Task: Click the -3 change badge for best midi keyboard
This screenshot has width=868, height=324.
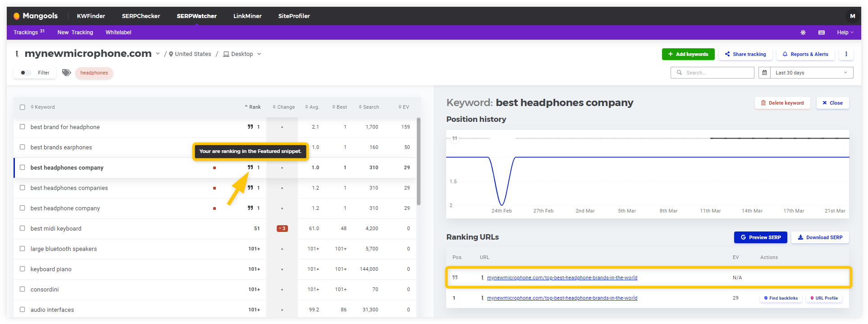Action: [x=282, y=228]
